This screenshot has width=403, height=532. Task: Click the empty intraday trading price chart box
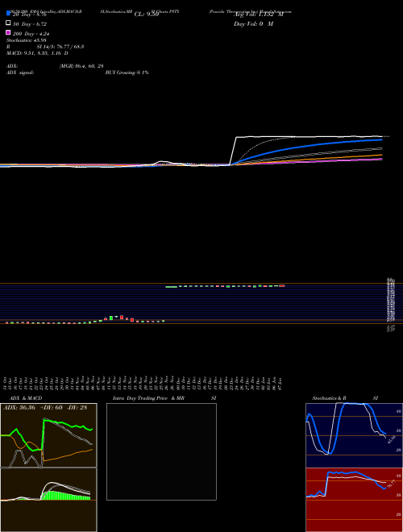(x=161, y=451)
